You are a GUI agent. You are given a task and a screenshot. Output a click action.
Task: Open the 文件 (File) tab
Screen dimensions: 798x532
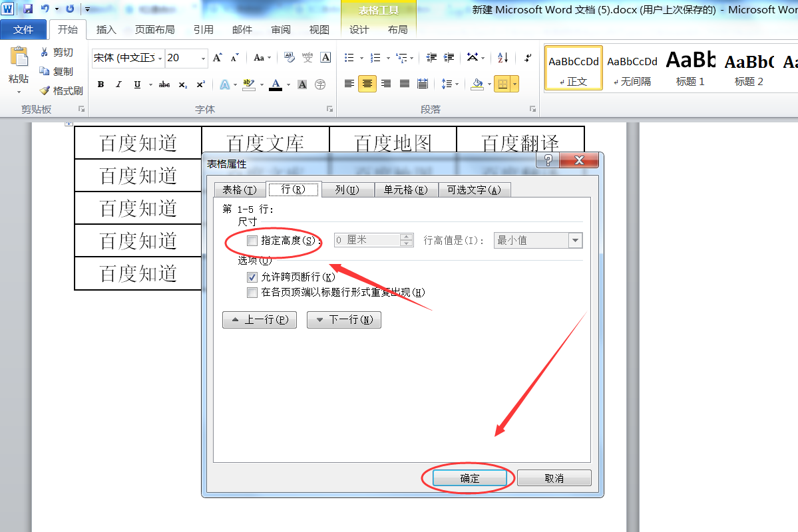pyautogui.click(x=23, y=29)
